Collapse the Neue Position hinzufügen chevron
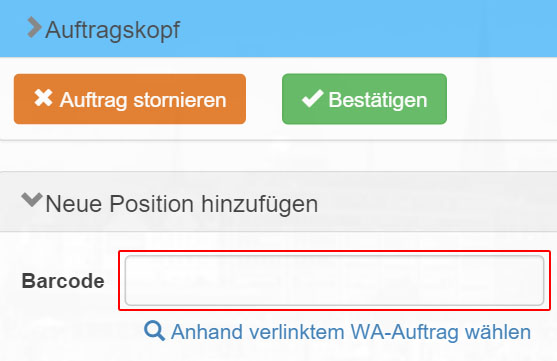Image resolution: width=557 pixels, height=361 pixels. [32, 200]
